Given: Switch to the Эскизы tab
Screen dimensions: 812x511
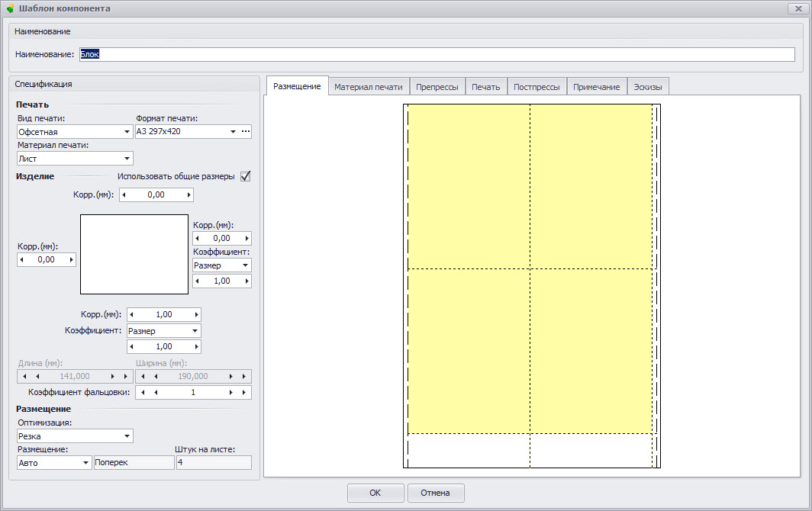Looking at the screenshot, I should pos(648,87).
